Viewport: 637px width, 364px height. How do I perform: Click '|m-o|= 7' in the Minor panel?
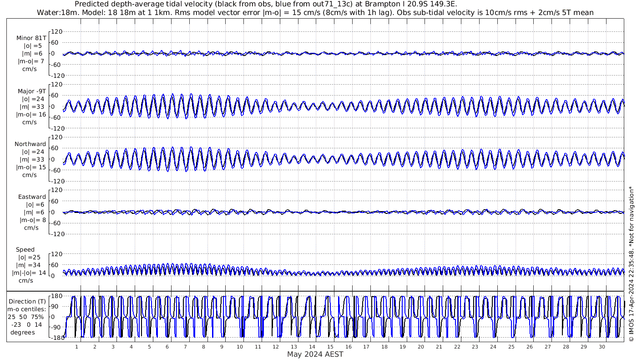pos(31,61)
